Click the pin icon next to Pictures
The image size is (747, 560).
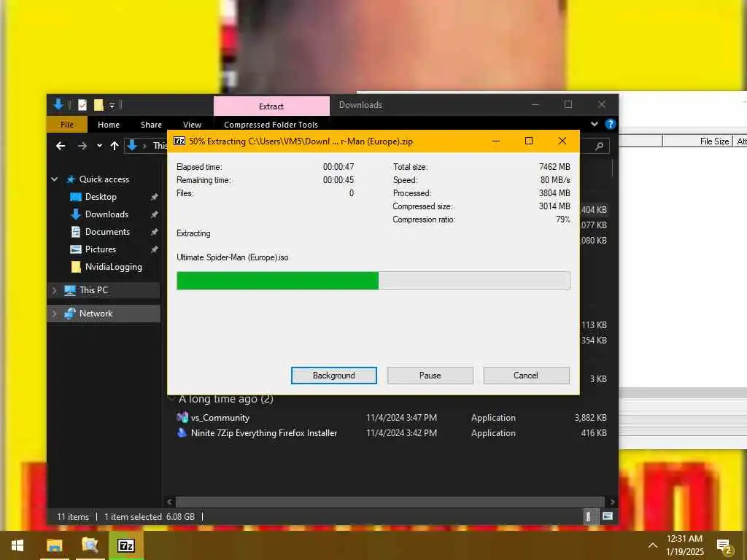point(154,249)
